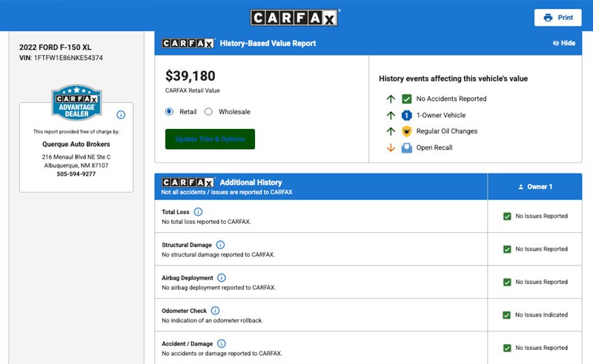Click the CARFAX Advantage Dealer badge
The width and height of the screenshot is (593, 364).
(x=76, y=103)
